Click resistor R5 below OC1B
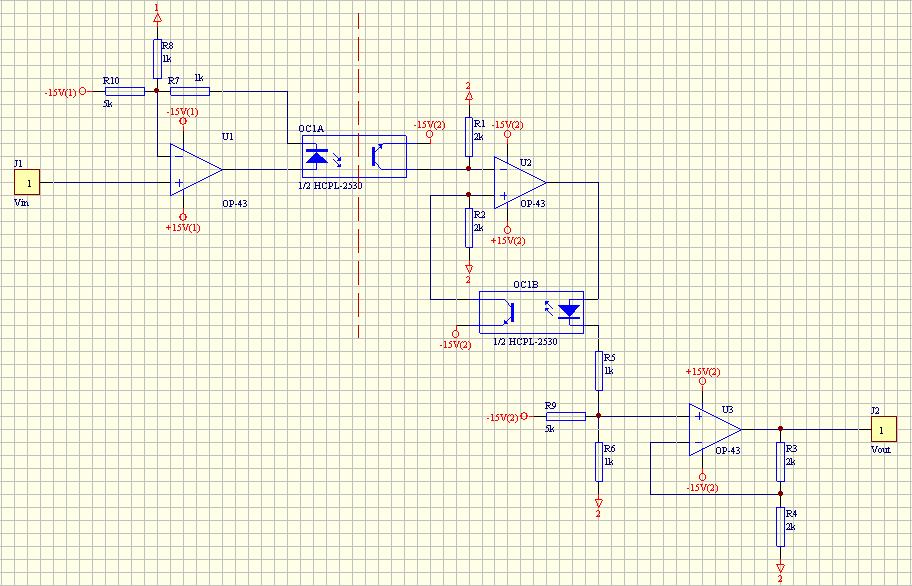Image resolution: width=912 pixels, height=586 pixels. [598, 370]
